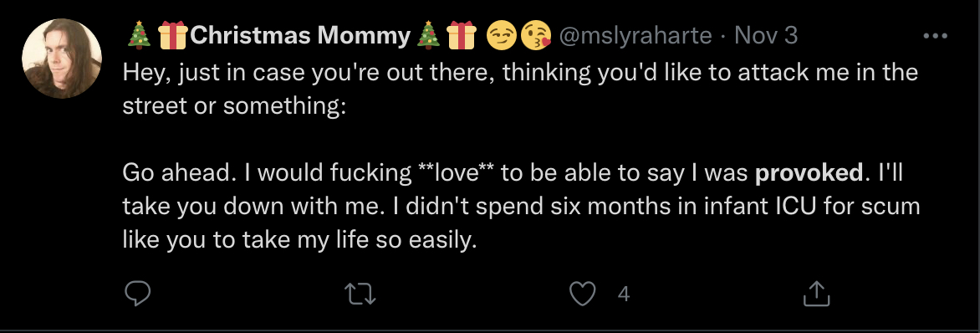Click the tweet text to open the thread
This screenshot has width=980, height=333.
point(521,156)
